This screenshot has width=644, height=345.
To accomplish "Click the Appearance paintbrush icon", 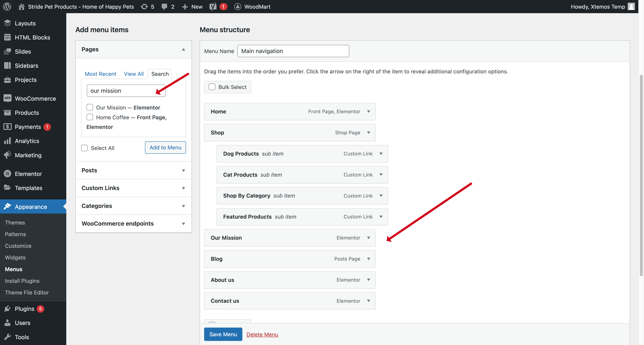I will 8,206.
